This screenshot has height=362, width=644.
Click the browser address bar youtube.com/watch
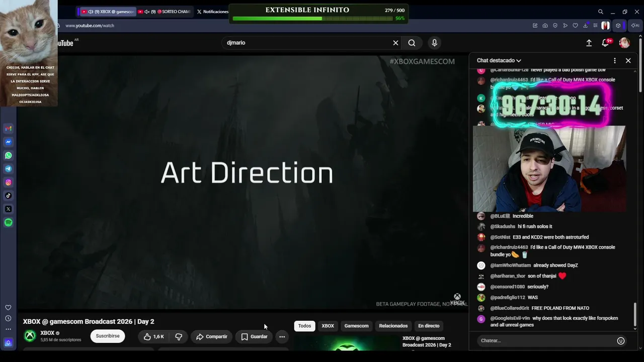[x=90, y=26]
